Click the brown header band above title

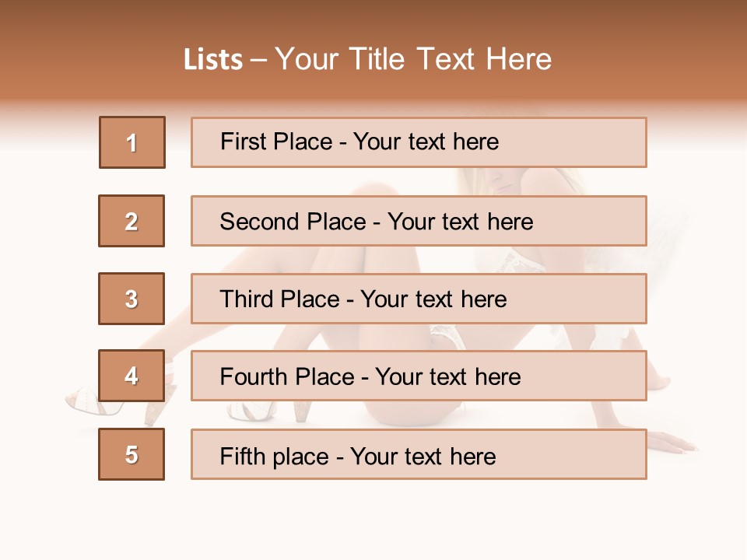pos(373,19)
